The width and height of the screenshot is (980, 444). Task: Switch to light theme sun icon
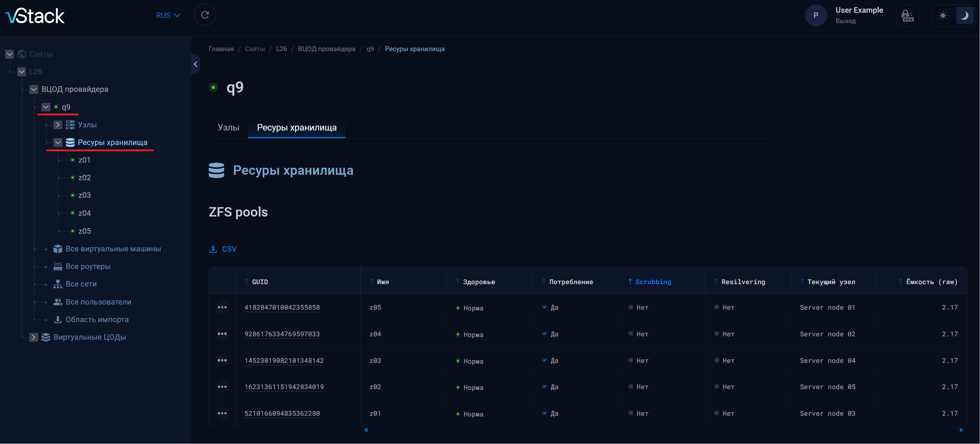click(943, 16)
